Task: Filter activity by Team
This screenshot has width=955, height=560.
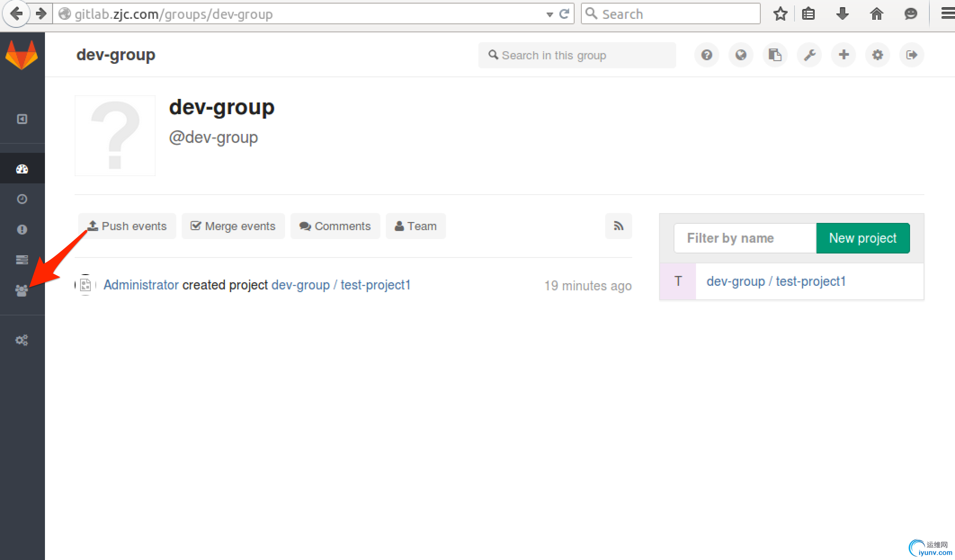Action: 415,226
